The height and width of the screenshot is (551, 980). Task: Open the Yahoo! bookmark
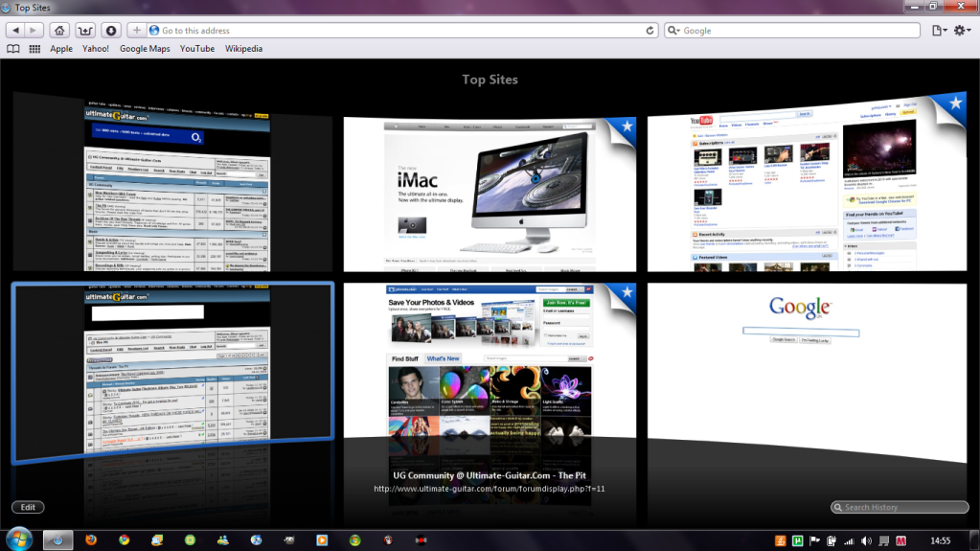(96, 49)
